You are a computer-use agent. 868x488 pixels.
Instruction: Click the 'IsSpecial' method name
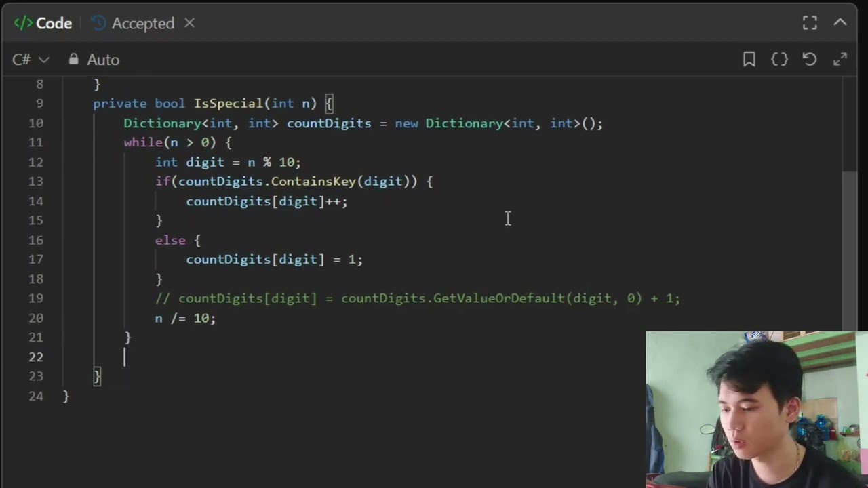229,104
